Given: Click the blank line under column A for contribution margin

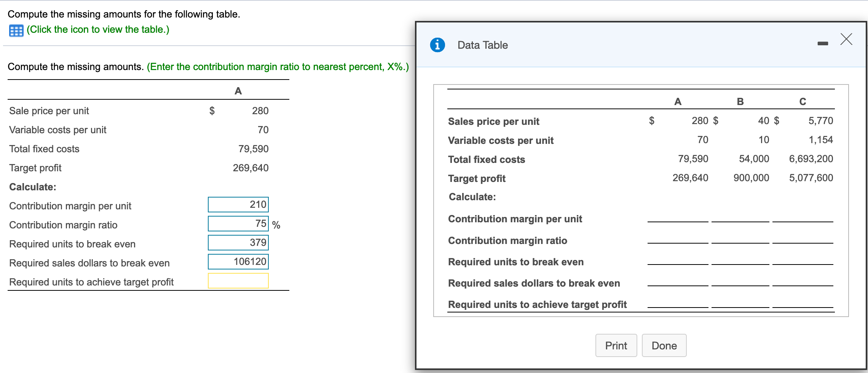Looking at the screenshot, I should click(x=678, y=222).
